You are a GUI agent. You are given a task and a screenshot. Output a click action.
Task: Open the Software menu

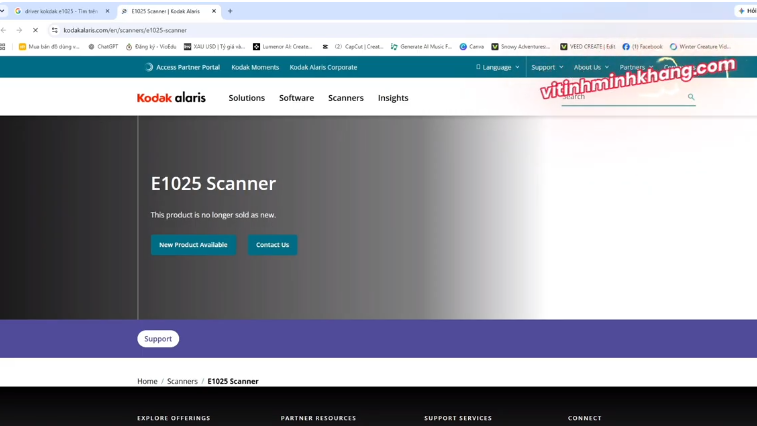(x=296, y=98)
